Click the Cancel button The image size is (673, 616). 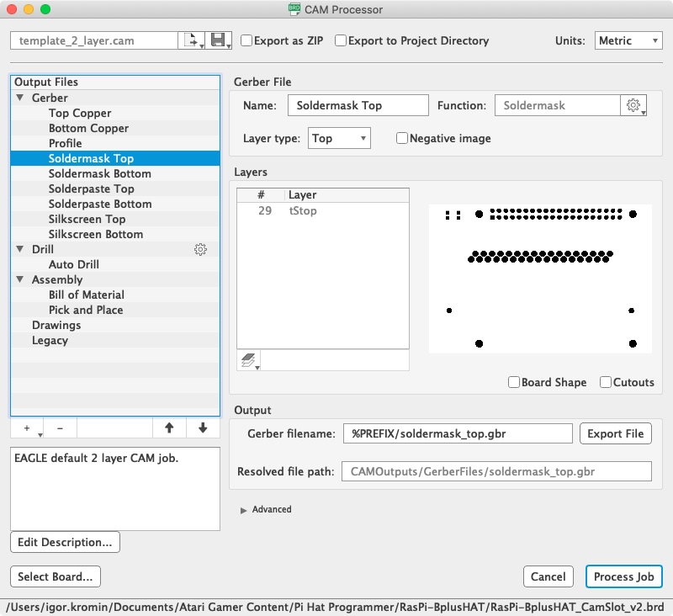click(548, 576)
